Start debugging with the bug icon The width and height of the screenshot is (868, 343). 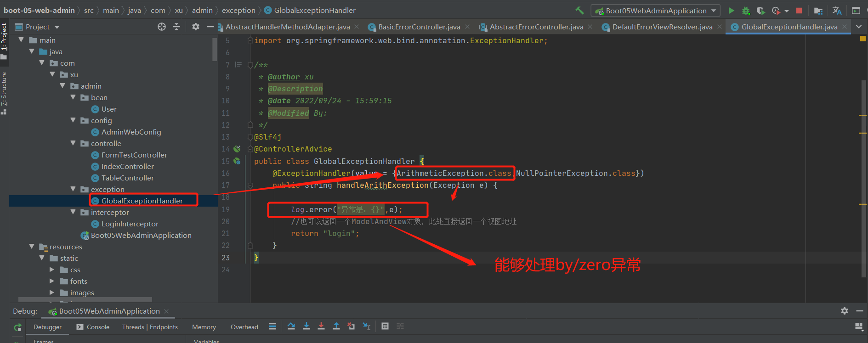pos(746,10)
